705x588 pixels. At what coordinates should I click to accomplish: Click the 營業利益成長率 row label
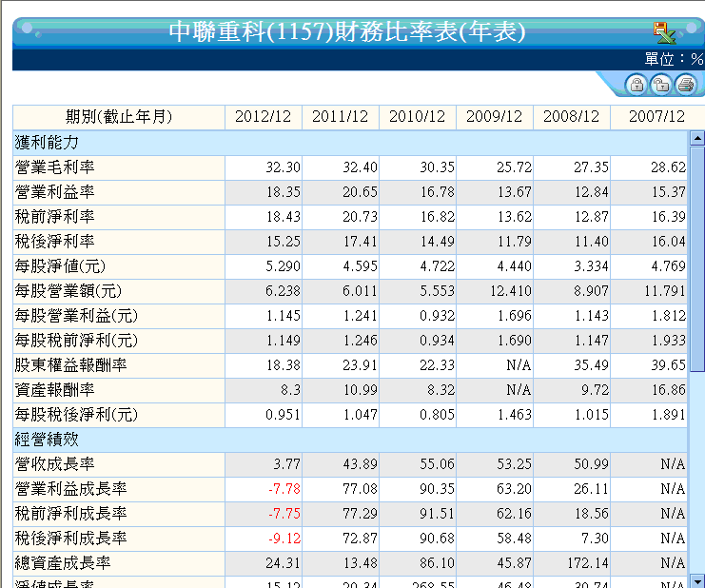[71, 489]
